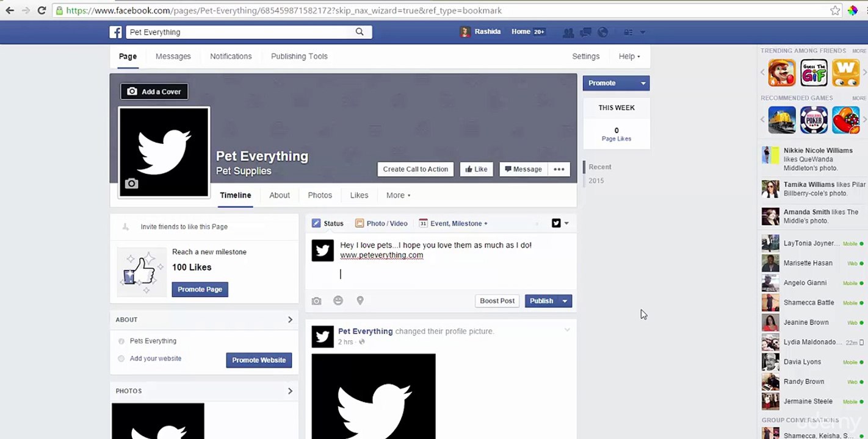Click the Message button on cover
The width and height of the screenshot is (868, 439).
click(x=523, y=169)
